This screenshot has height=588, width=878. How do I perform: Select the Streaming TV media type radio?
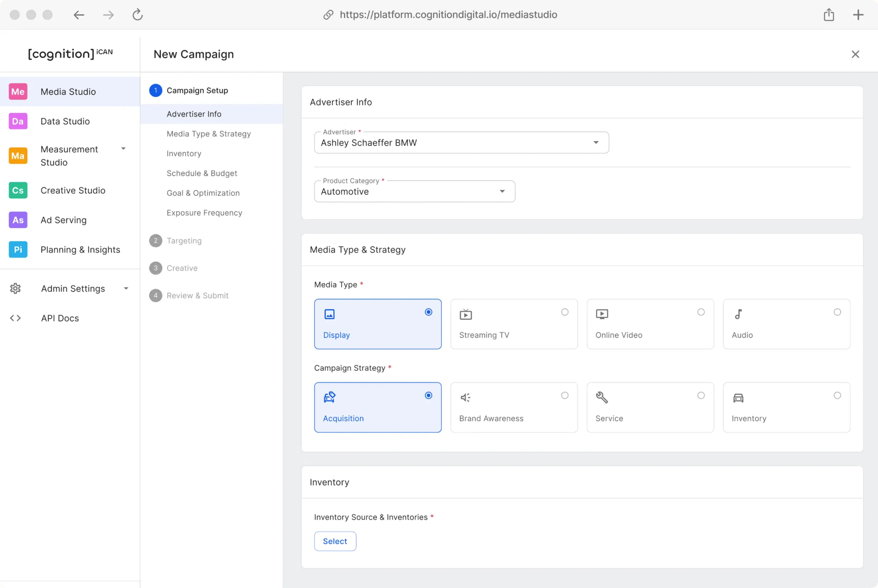[x=565, y=312]
